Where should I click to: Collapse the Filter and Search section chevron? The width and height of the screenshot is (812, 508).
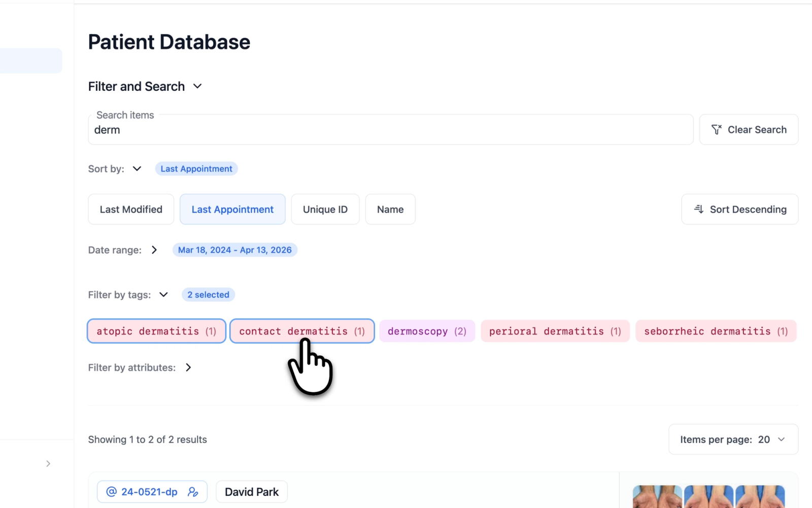click(x=197, y=86)
